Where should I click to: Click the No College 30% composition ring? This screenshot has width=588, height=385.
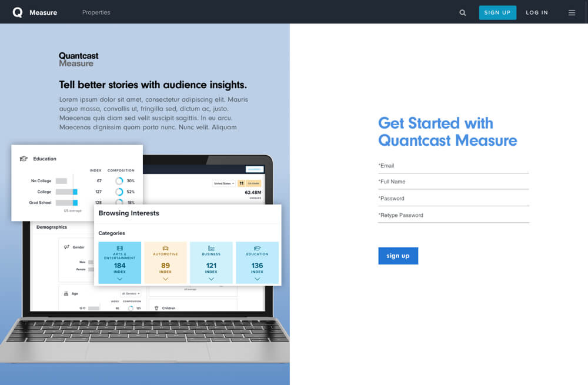click(119, 181)
